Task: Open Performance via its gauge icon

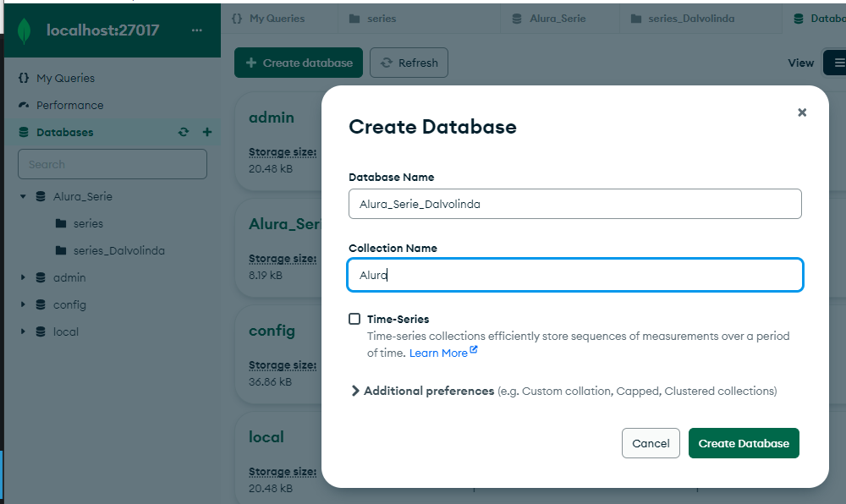Action: click(x=23, y=105)
